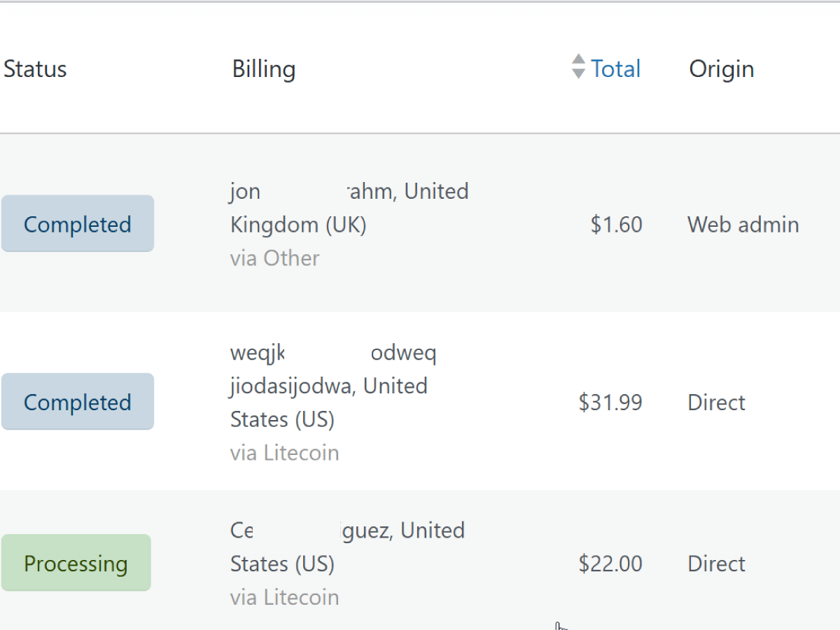Click the Processing status badge
This screenshot has height=630, width=840.
(76, 563)
